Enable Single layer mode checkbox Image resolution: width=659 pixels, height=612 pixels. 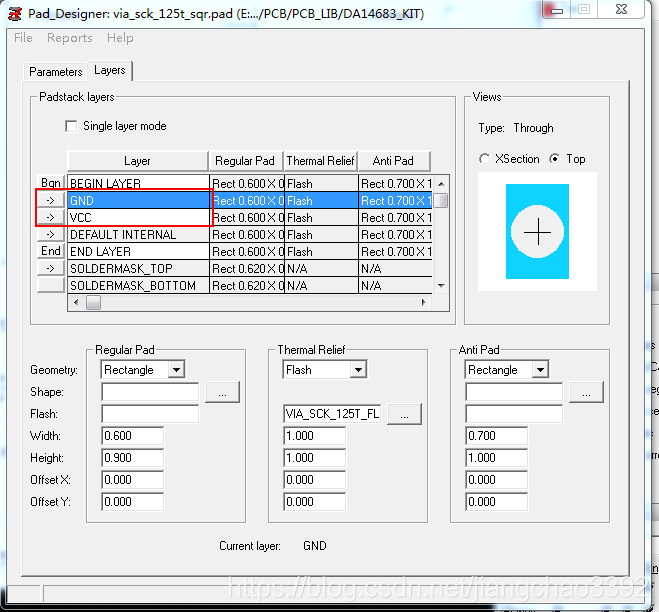click(x=71, y=126)
